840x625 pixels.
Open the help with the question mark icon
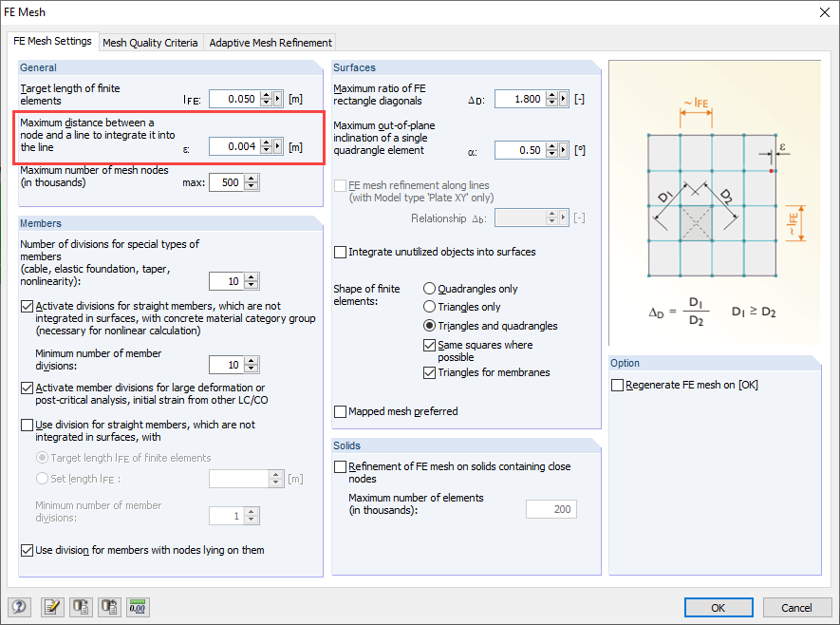(x=19, y=607)
